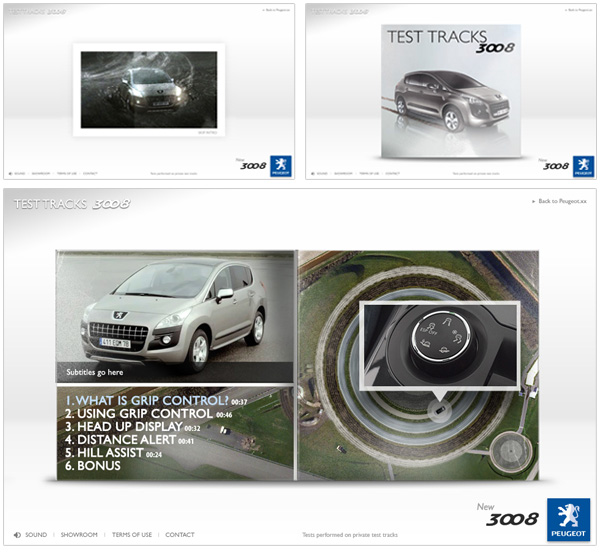The height and width of the screenshot is (554, 600).
Task: Select chapter 1 What Is Grip Control?
Action: tap(156, 401)
